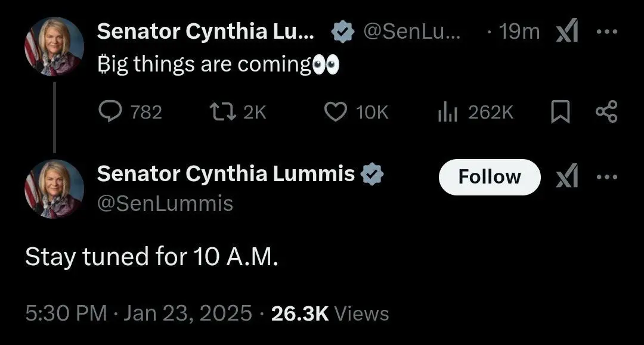Click the Grok icon beside the Follow button

[567, 177]
